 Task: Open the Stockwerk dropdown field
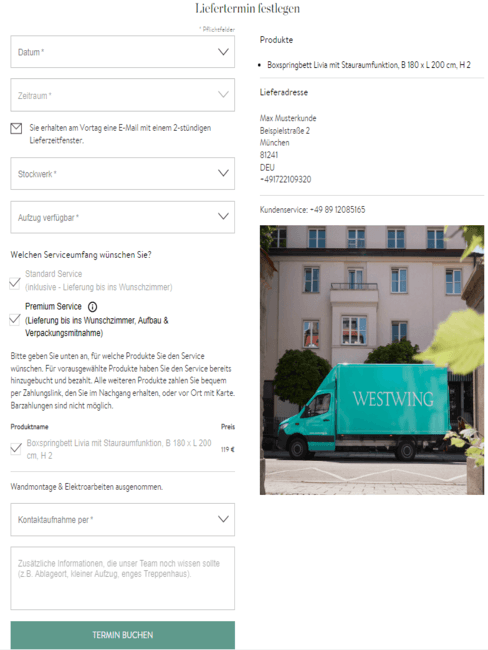[x=123, y=174]
